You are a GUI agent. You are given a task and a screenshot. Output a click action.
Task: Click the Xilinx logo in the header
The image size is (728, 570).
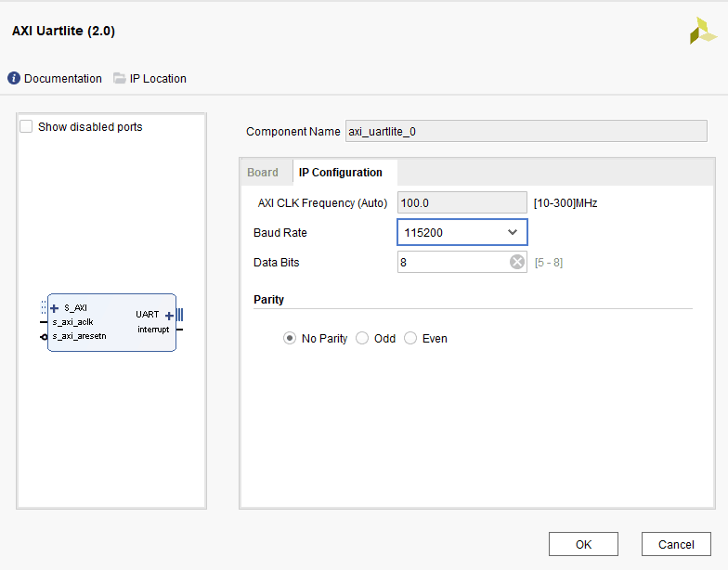[x=703, y=32]
